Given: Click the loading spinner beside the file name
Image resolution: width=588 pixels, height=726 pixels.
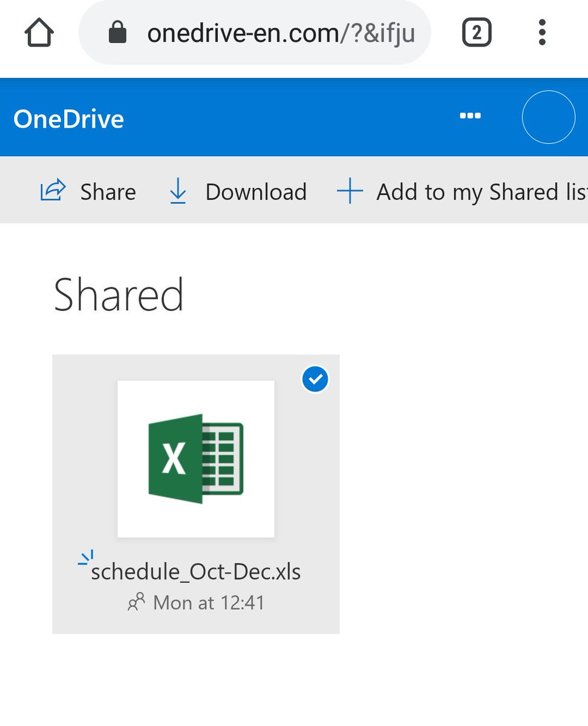Looking at the screenshot, I should coord(86,558).
